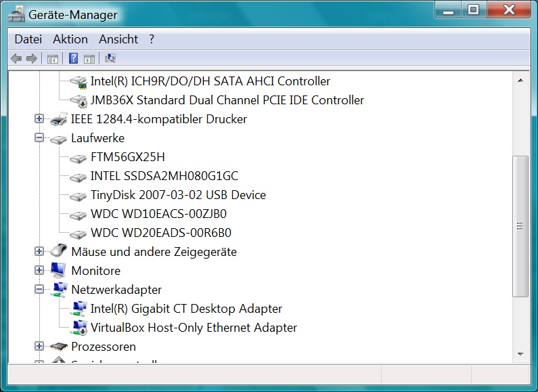Open the ? help menu
This screenshot has height=392, width=538.
tap(152, 39)
